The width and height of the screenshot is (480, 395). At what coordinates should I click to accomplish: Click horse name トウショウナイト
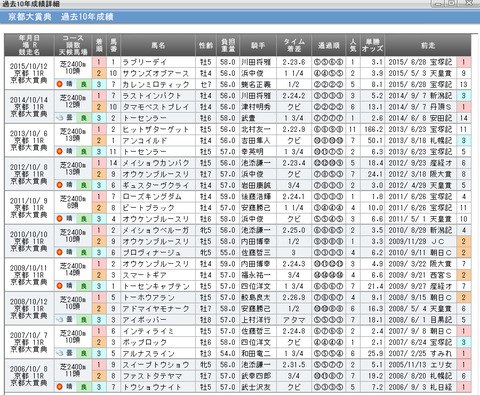tap(152, 387)
